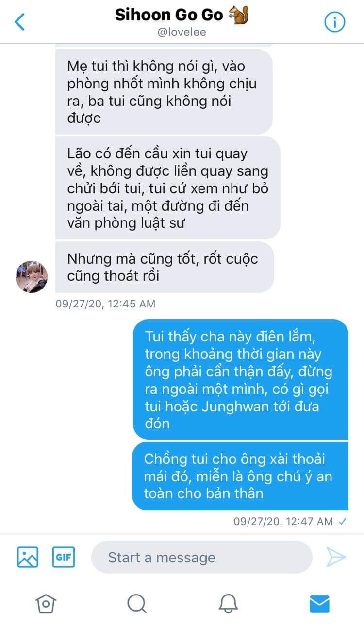Tap the 'Nhưng mà cũng tốt' message bubble

pyautogui.click(x=165, y=267)
